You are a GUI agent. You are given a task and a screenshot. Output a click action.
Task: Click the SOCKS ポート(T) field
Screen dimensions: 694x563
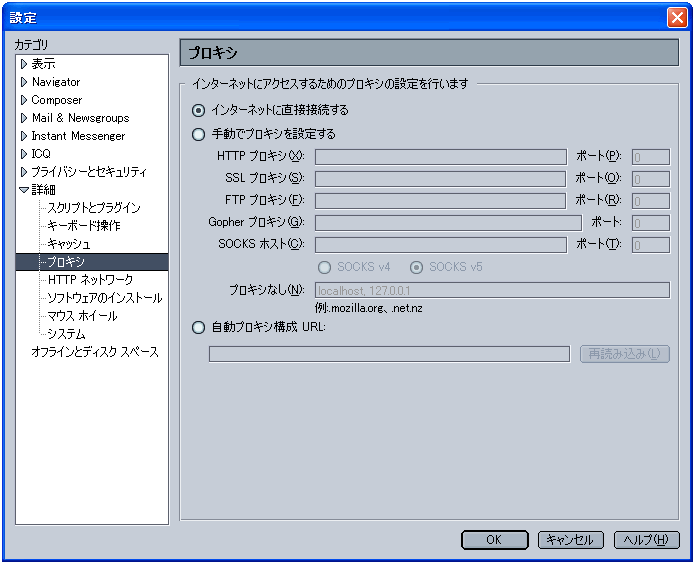(651, 245)
